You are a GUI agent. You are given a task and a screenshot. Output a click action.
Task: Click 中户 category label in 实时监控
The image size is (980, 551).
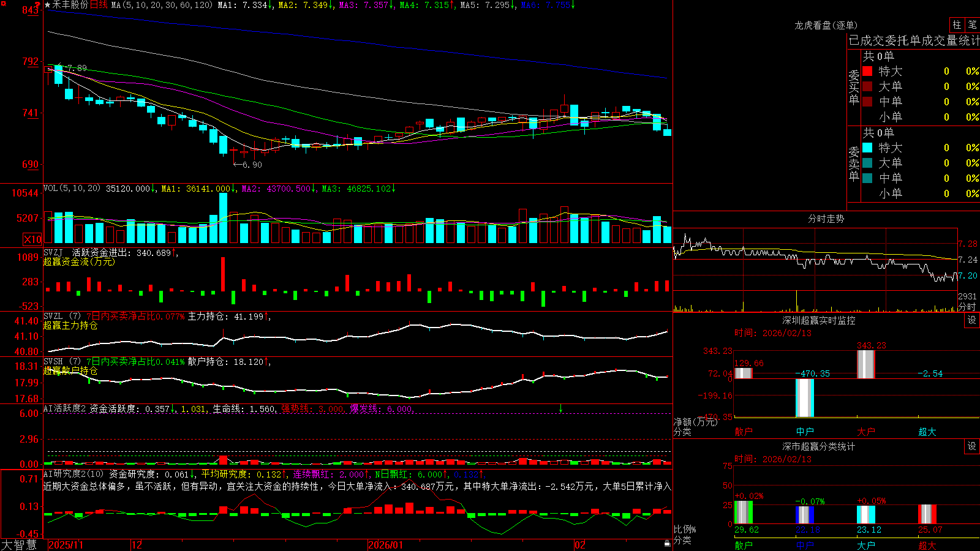(x=804, y=431)
